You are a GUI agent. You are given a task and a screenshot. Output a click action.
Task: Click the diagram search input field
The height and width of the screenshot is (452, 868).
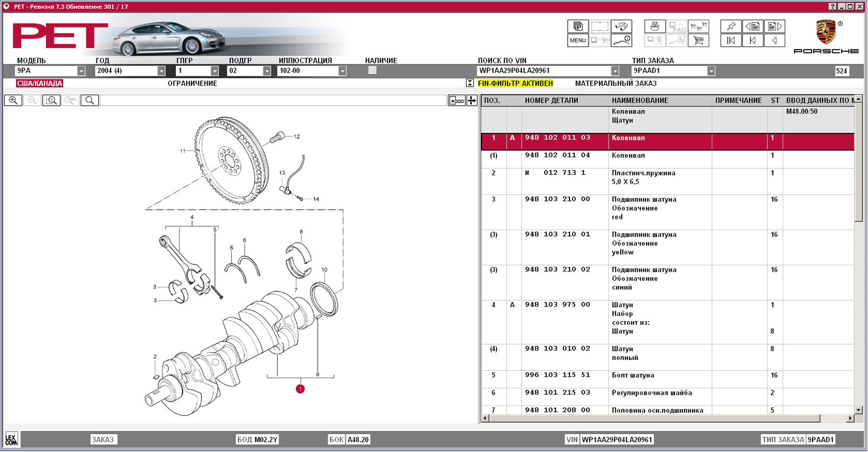tap(273, 100)
